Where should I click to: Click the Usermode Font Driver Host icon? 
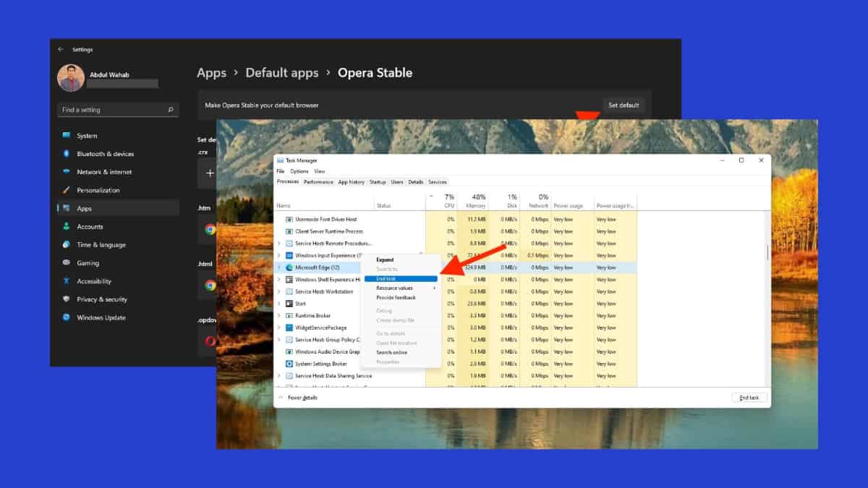tap(289, 219)
